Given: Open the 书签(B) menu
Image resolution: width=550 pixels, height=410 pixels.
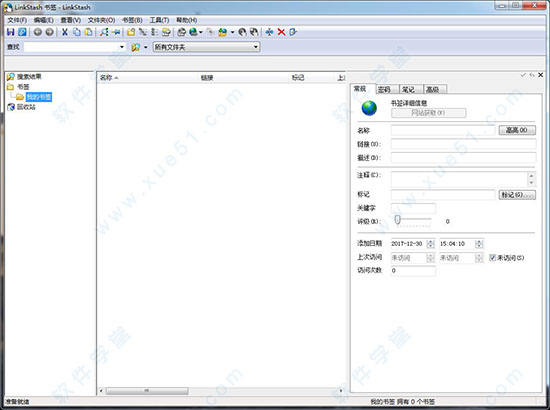Looking at the screenshot, I should [x=132, y=20].
